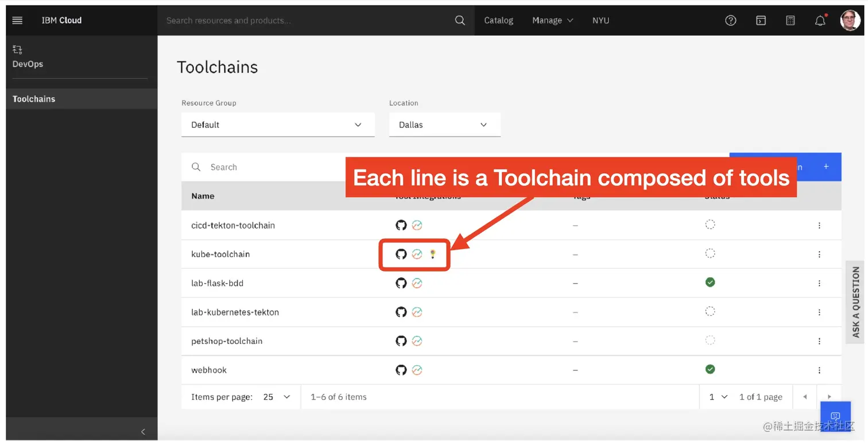Open overflow menu for kube-toolchain
This screenshot has height=445, width=868.
tap(819, 254)
